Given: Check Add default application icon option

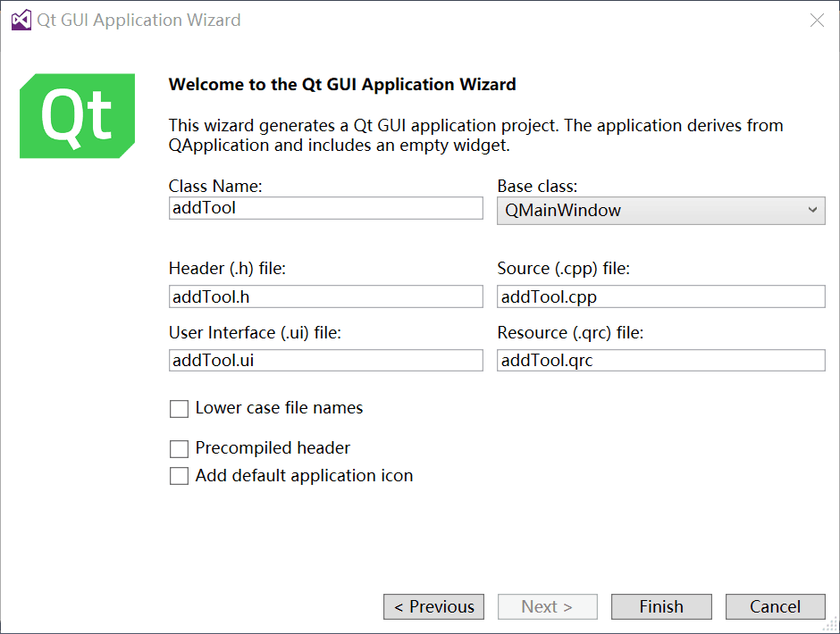Looking at the screenshot, I should 180,476.
